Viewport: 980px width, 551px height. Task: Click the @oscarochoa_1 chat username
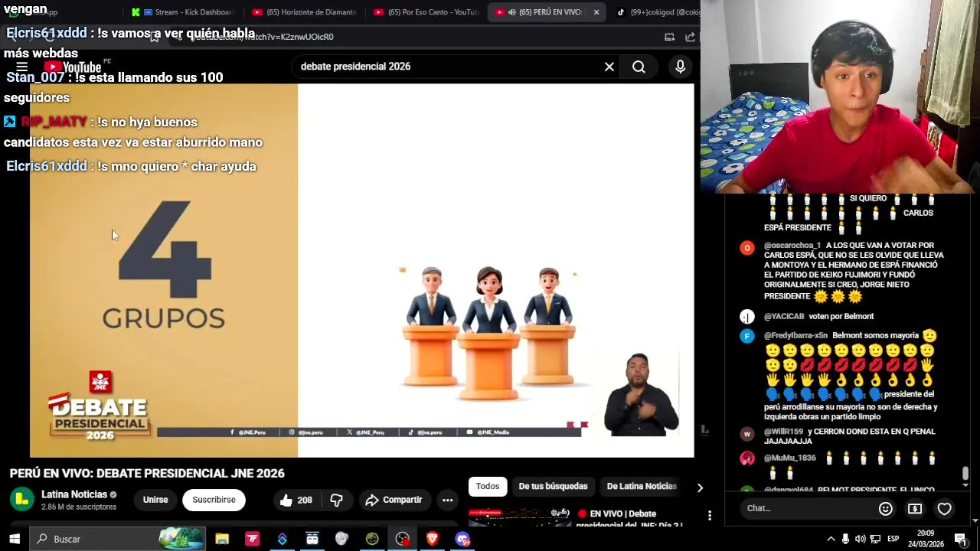click(x=792, y=246)
